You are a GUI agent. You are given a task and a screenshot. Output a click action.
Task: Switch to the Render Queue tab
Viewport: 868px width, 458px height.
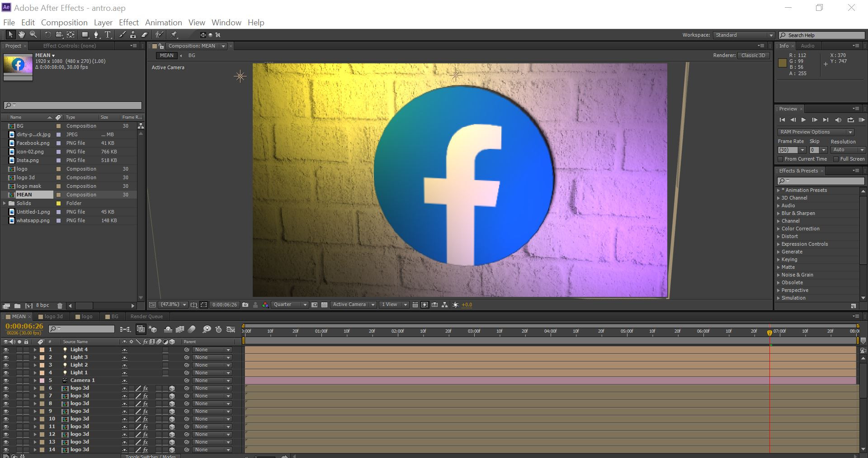coord(146,317)
